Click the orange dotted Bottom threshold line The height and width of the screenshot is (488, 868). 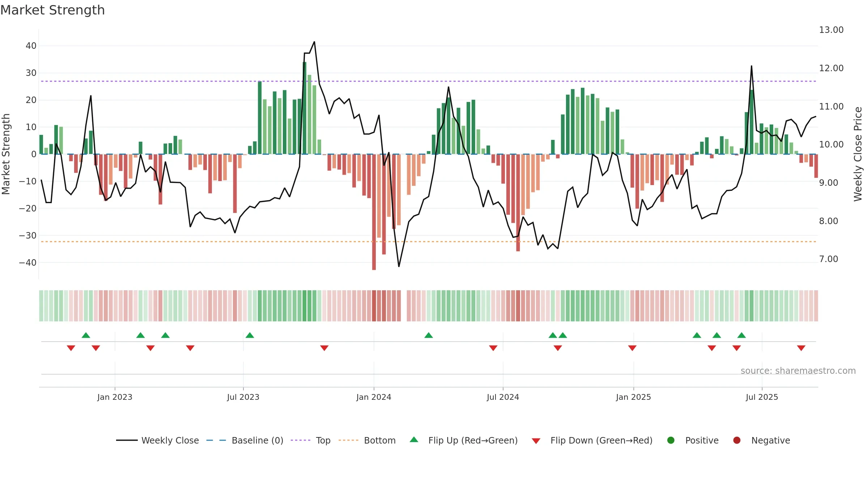coord(429,241)
